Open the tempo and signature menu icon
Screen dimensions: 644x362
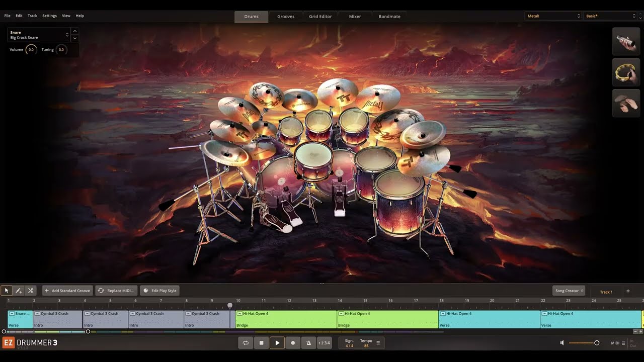378,343
